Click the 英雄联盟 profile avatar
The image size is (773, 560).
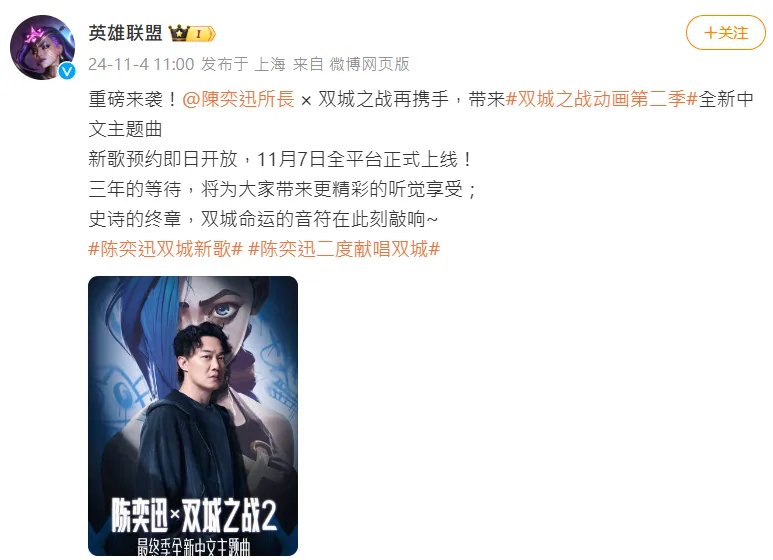[42, 47]
